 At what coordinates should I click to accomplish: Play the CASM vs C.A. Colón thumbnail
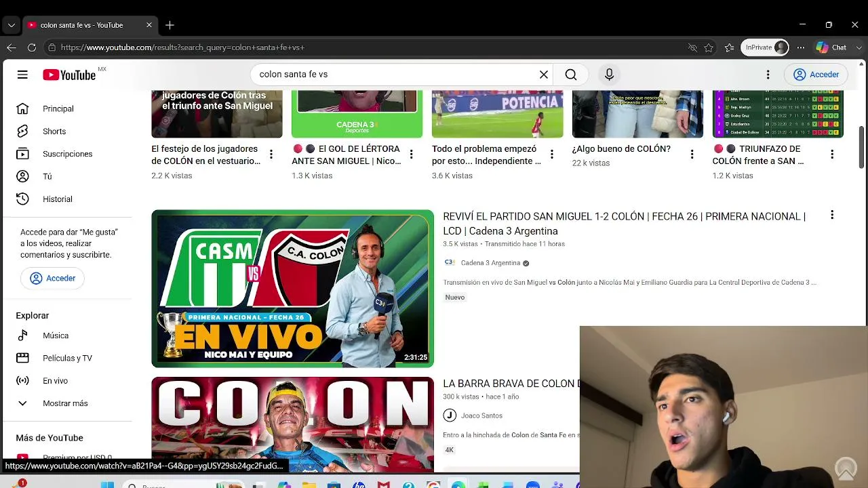292,289
